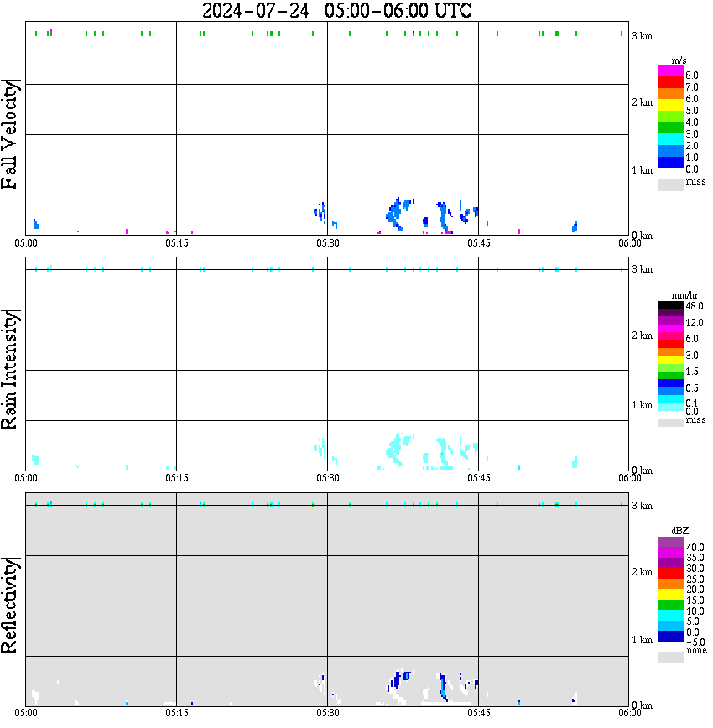Click the 05:00 time tick under Reflectivity

click(25, 713)
